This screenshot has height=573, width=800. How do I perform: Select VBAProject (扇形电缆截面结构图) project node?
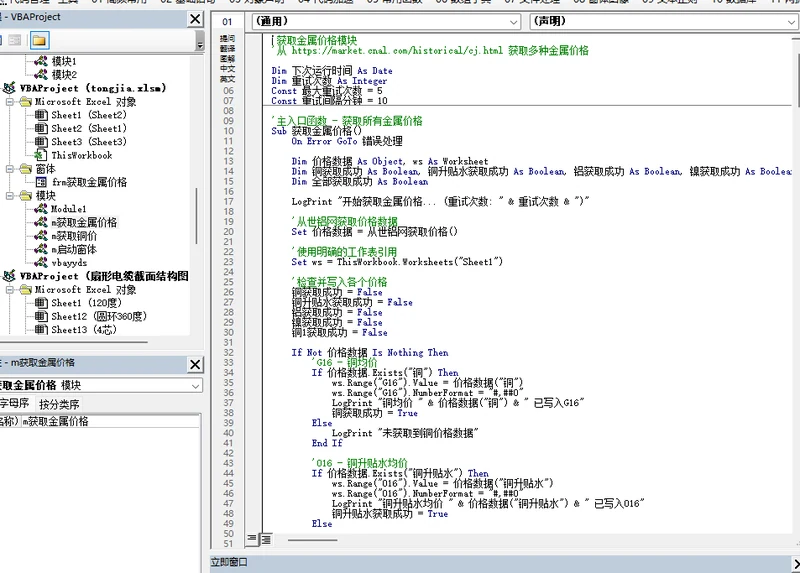click(x=96, y=276)
